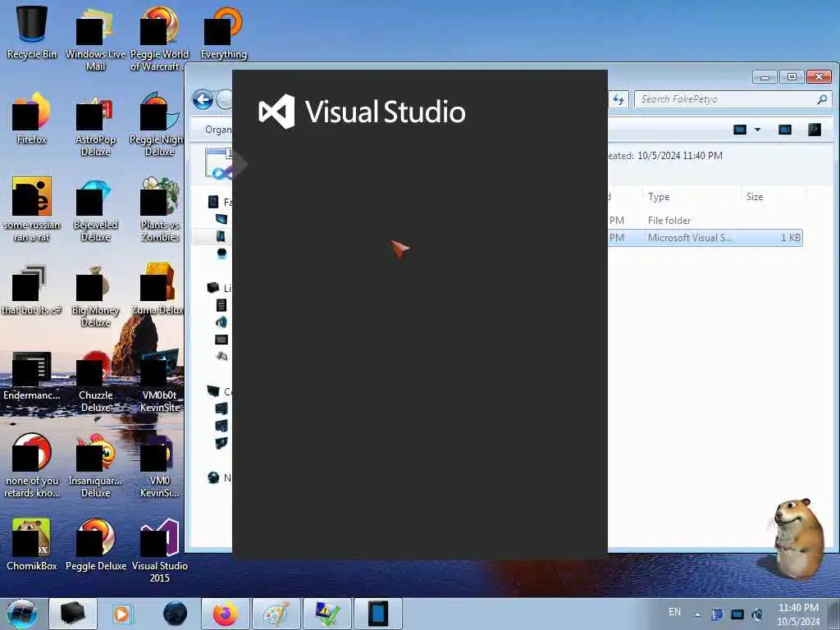Click the EN language indicator

tap(674, 612)
